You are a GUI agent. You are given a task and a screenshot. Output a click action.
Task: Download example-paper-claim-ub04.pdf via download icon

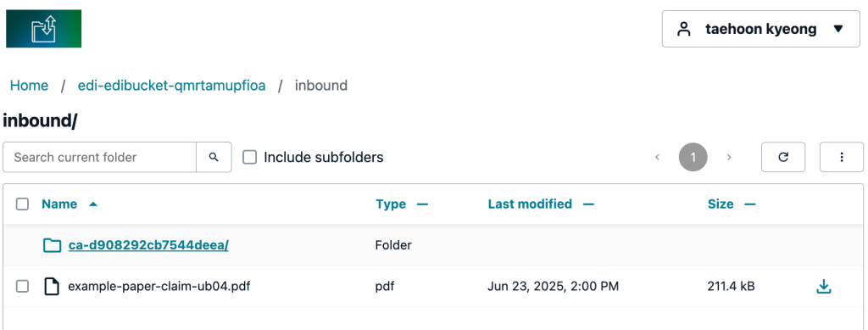[x=824, y=286]
